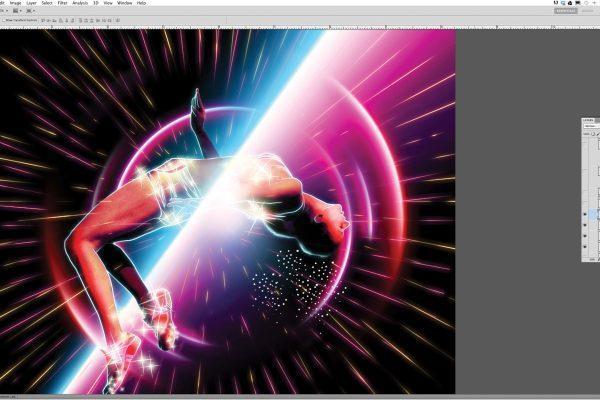This screenshot has height=400, width=600.
Task: Click the Align Right Edges icon
Action: pyautogui.click(x=73, y=20)
